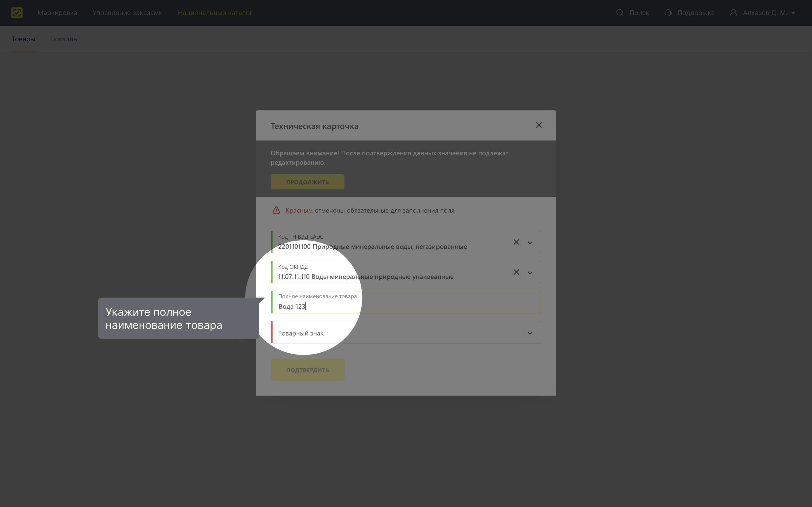The image size is (812, 507).
Task: Expand the Код ОКПД2 dropdown
Action: (x=530, y=273)
